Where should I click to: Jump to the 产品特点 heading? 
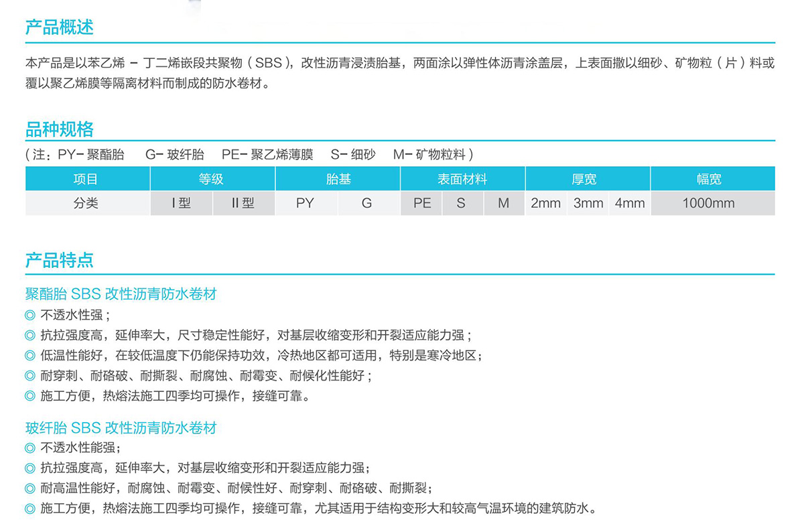click(x=60, y=261)
